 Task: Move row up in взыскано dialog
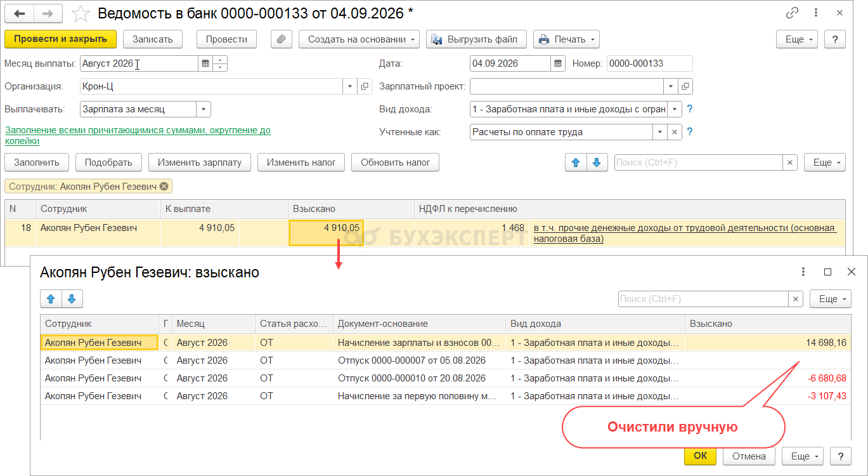click(x=51, y=299)
